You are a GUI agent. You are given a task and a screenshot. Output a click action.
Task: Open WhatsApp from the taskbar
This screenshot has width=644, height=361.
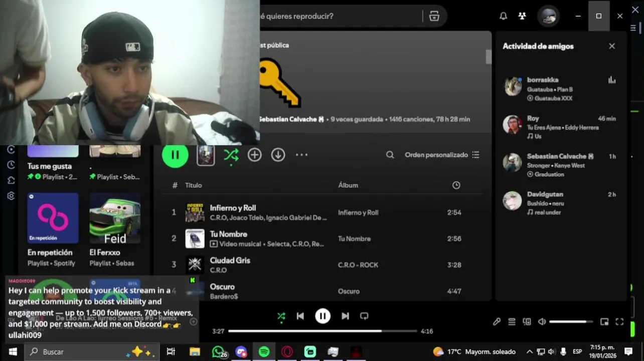click(x=218, y=352)
